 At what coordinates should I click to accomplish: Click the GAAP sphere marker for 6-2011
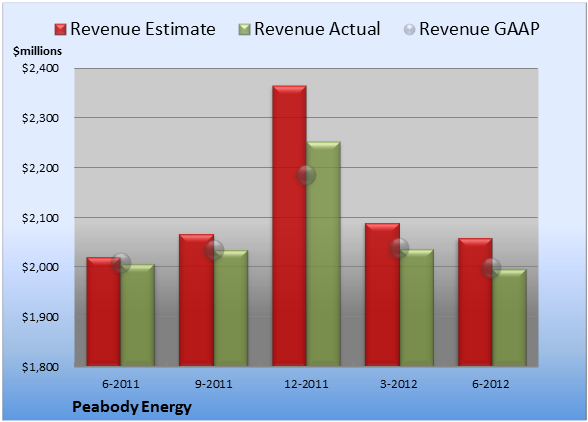coord(121,263)
